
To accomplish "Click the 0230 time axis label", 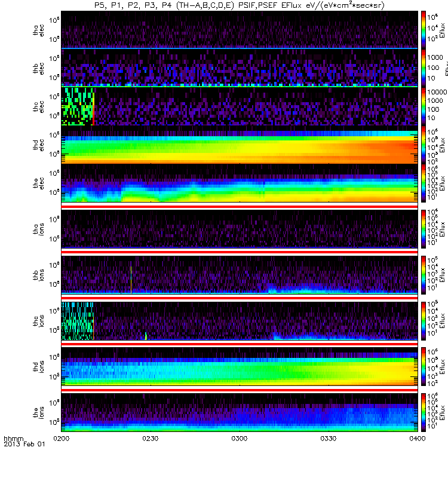I will pyautogui.click(x=151, y=439).
